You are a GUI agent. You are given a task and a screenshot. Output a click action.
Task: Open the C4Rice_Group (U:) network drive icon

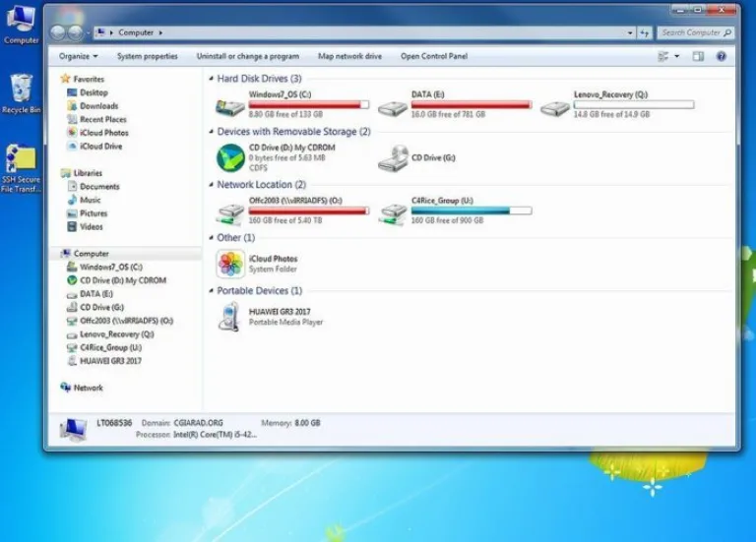coord(393,214)
